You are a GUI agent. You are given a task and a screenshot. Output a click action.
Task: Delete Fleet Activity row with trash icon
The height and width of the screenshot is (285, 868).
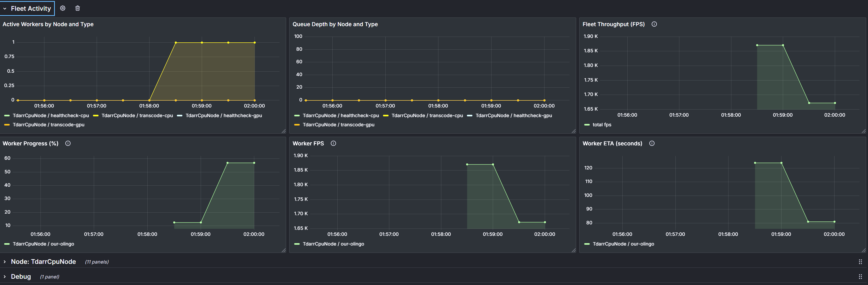coord(78,8)
